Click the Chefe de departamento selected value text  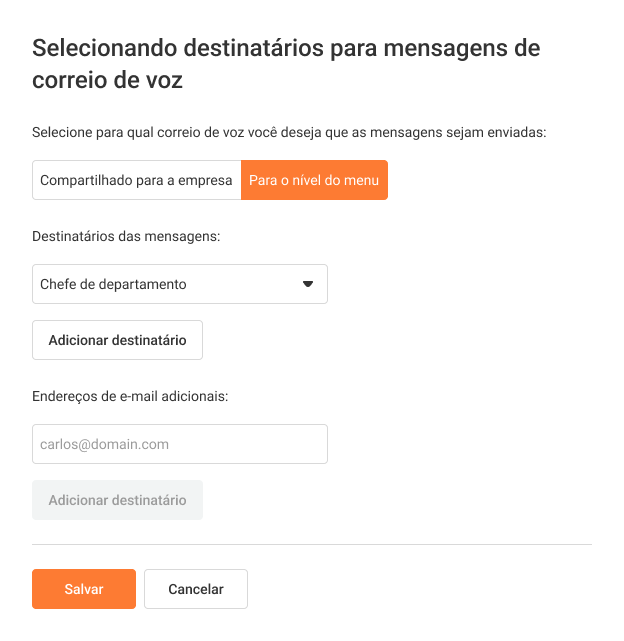[113, 284]
